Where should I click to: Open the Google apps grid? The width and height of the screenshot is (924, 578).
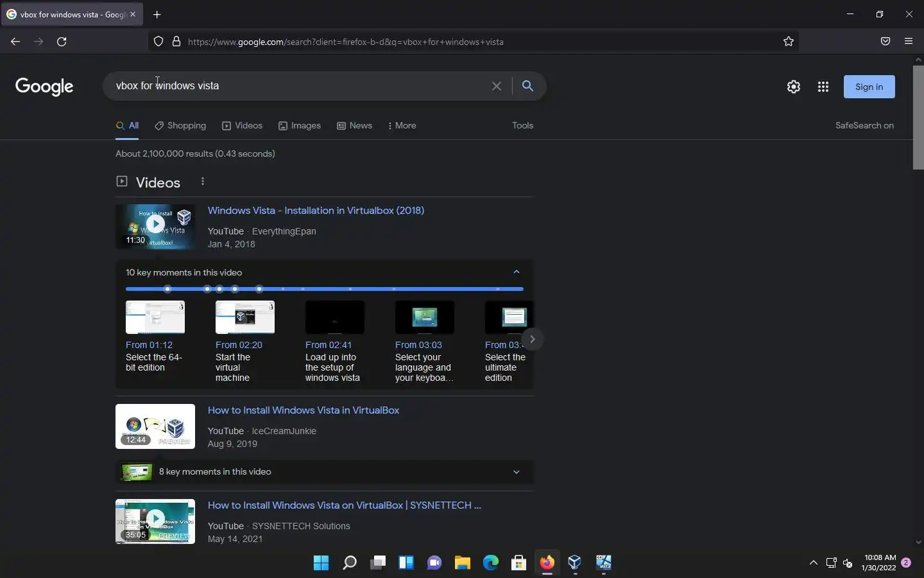[x=823, y=87]
